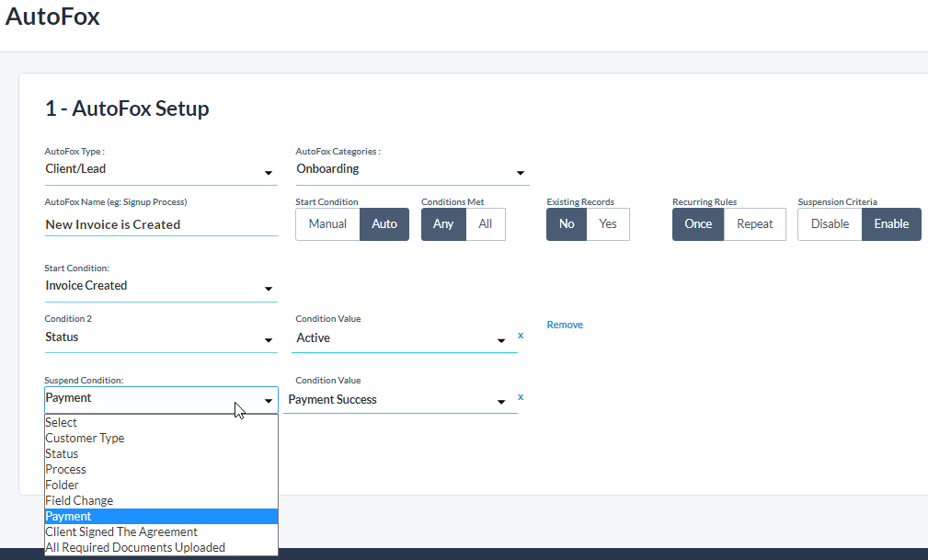Disable the Suspension Criteria

click(830, 224)
